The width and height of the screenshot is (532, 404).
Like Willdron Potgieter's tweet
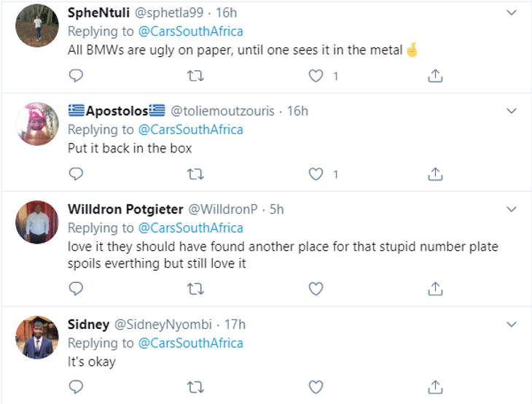pyautogui.click(x=315, y=289)
